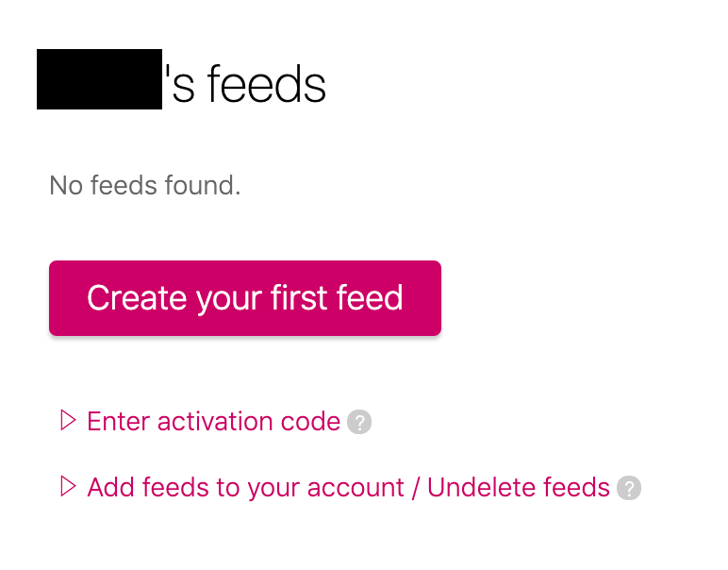Image resolution: width=728 pixels, height=570 pixels.
Task: Select the Undelete feeds portion of the link
Action: coord(518,487)
